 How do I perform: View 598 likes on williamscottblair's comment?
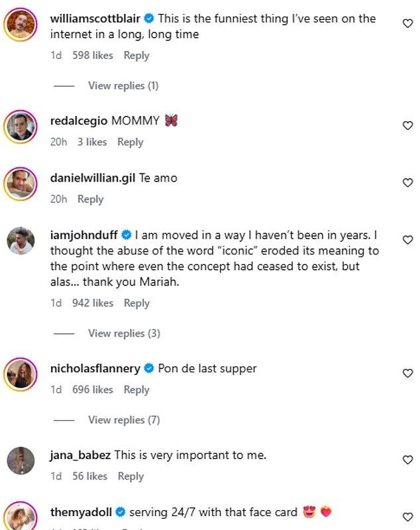[93, 56]
